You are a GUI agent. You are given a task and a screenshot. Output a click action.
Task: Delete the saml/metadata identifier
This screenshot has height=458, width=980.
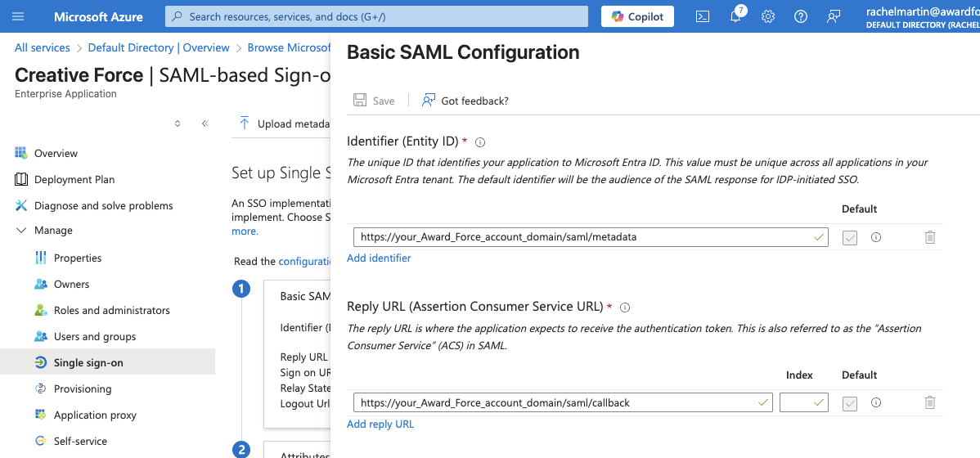point(930,237)
